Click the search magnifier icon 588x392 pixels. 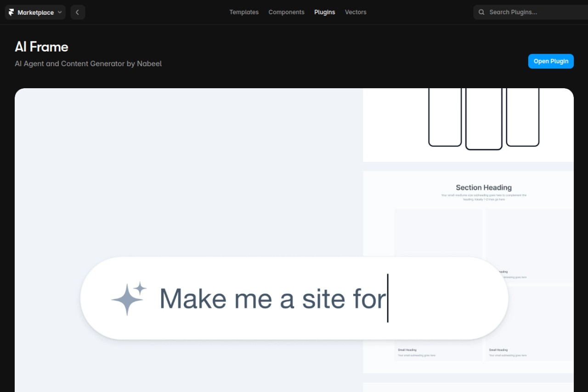(x=481, y=12)
